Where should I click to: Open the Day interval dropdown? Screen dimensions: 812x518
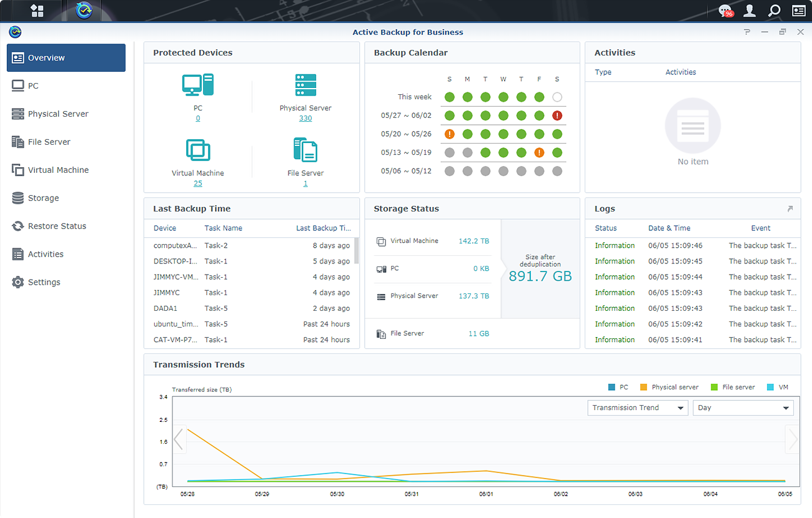coord(743,408)
